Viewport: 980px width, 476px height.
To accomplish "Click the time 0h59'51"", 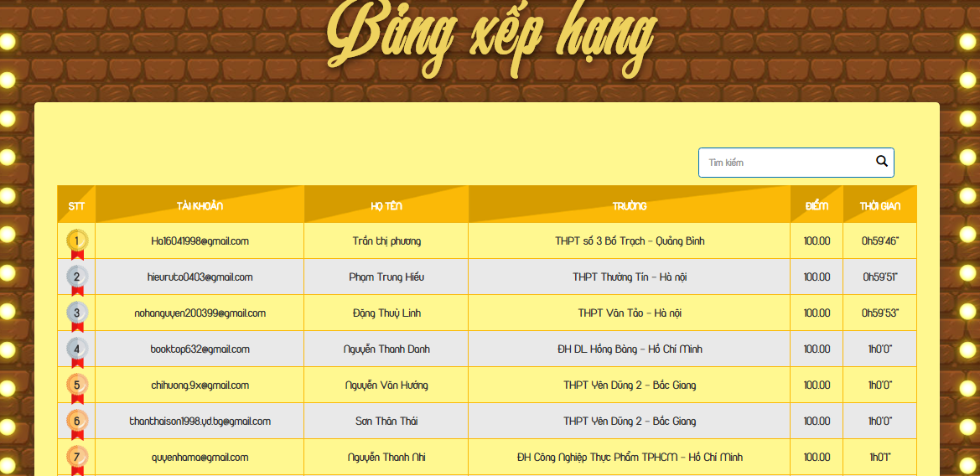I will click(x=880, y=277).
